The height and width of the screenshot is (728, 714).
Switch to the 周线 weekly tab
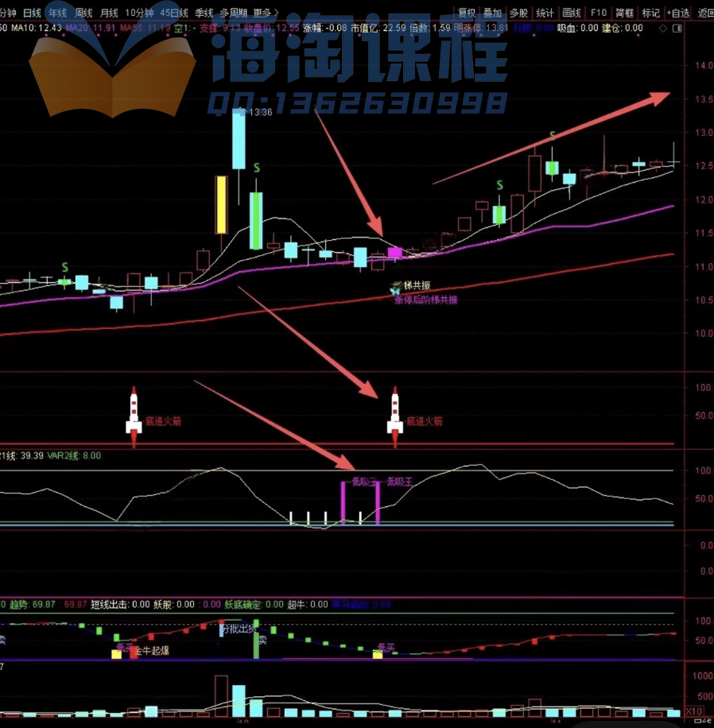click(x=83, y=13)
